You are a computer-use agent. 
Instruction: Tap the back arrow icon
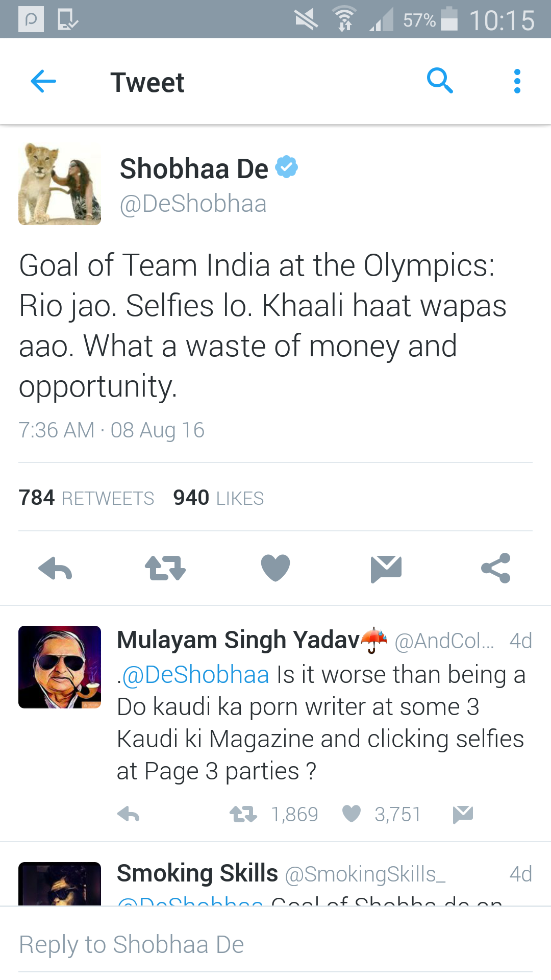(x=43, y=82)
